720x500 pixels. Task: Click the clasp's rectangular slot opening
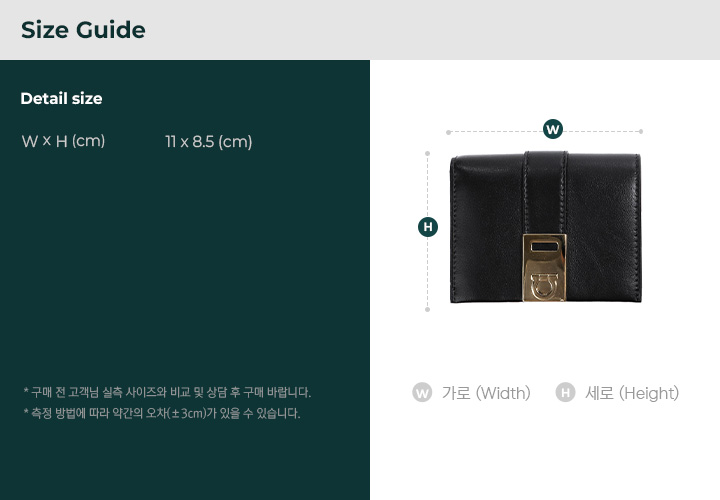pyautogui.click(x=545, y=247)
